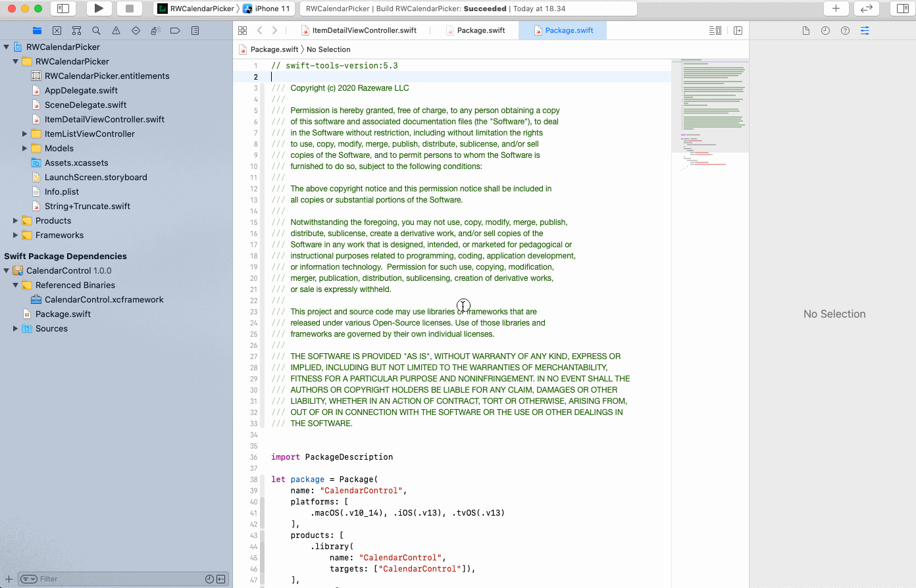Collapse the RWCalendarPicker project root

tap(7, 47)
